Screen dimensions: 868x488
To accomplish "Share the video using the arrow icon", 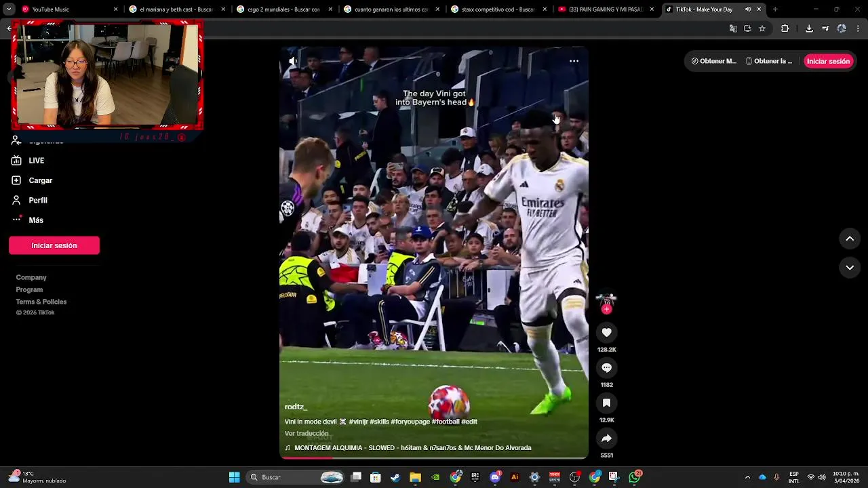I will [606, 438].
